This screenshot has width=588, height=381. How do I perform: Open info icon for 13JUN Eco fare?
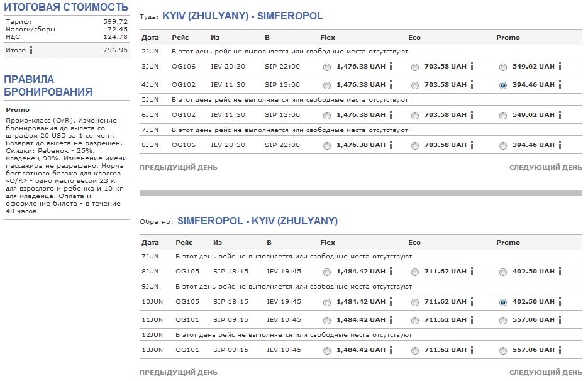[472, 350]
